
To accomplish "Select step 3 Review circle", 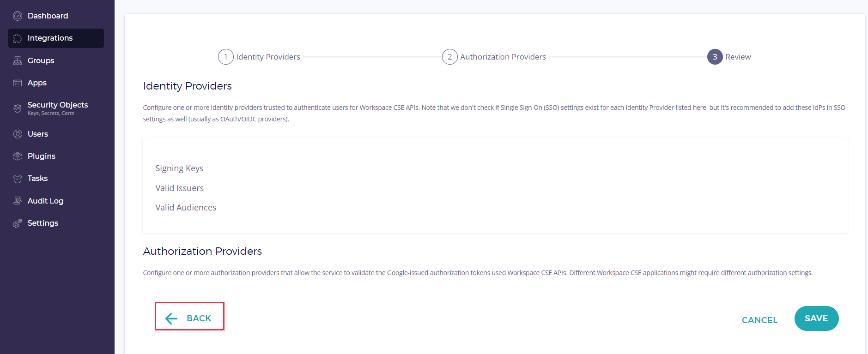I will (715, 57).
